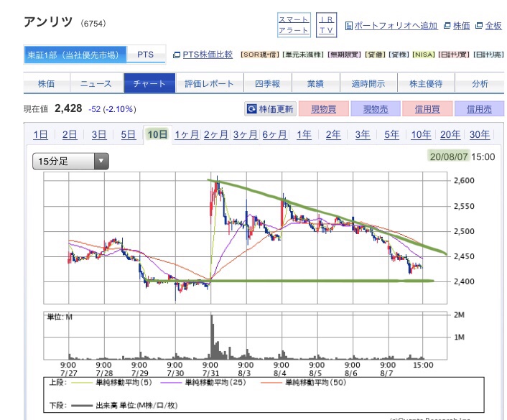
Task: Click the 信用売 button
Action: coord(479,109)
